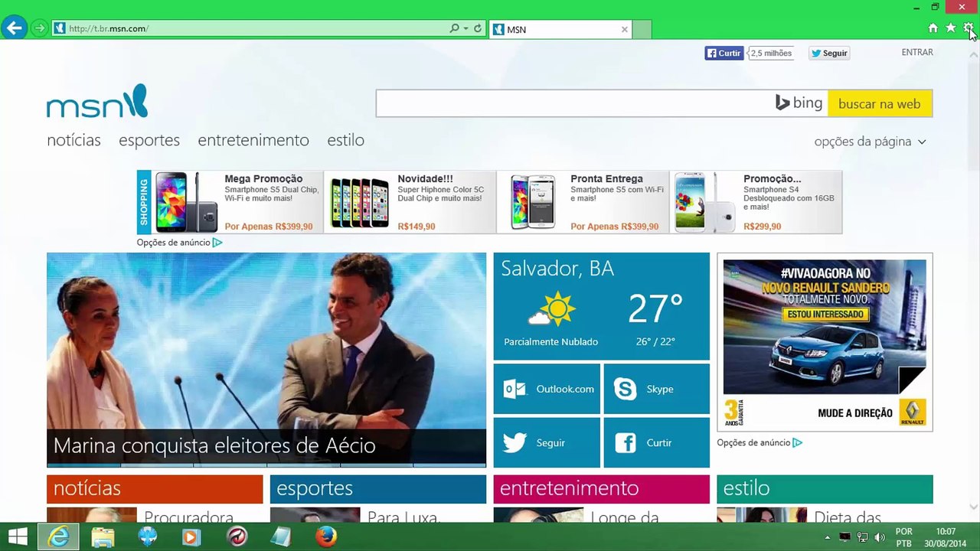
Task: Open the Marina conquista eleitores de Aécio story
Action: tap(266, 360)
